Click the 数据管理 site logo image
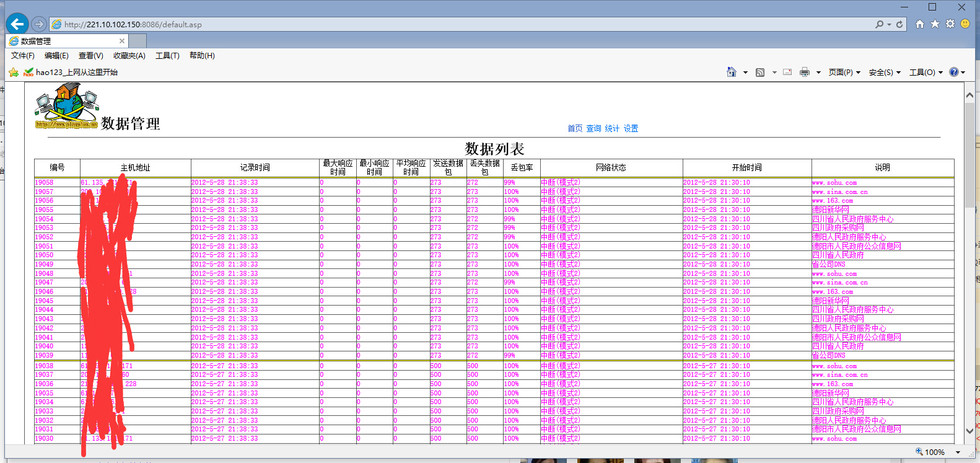This screenshot has width=980, height=463. tap(67, 106)
